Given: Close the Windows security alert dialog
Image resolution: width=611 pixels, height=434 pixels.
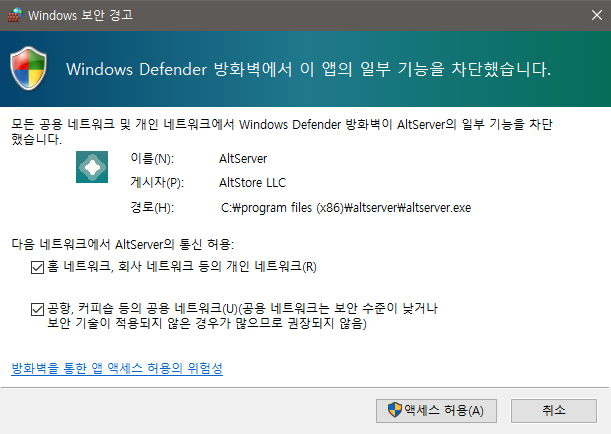Looking at the screenshot, I should (597, 15).
